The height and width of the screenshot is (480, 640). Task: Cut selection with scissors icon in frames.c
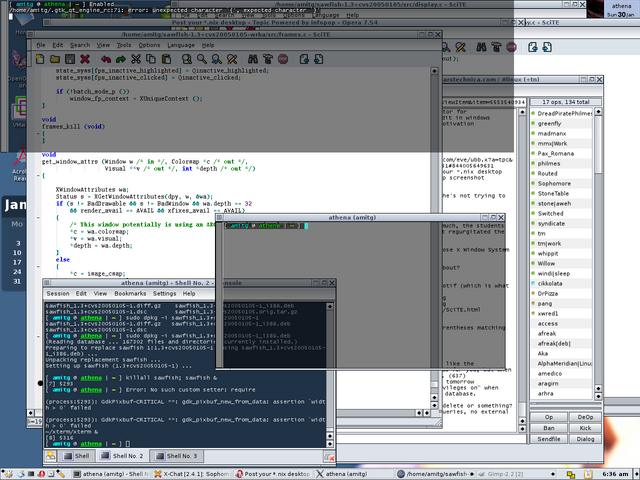(136, 59)
